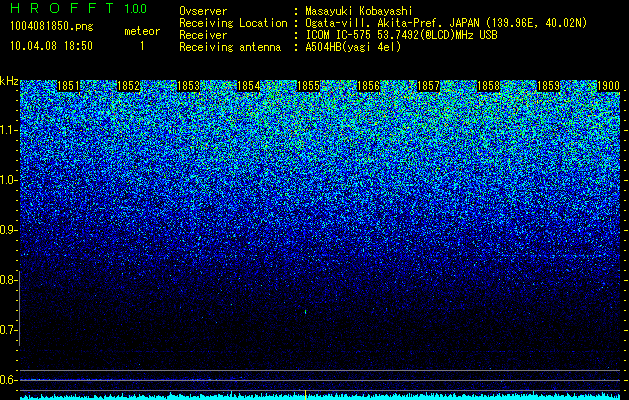Click the 0.6 frequency axis label

pos(8,380)
